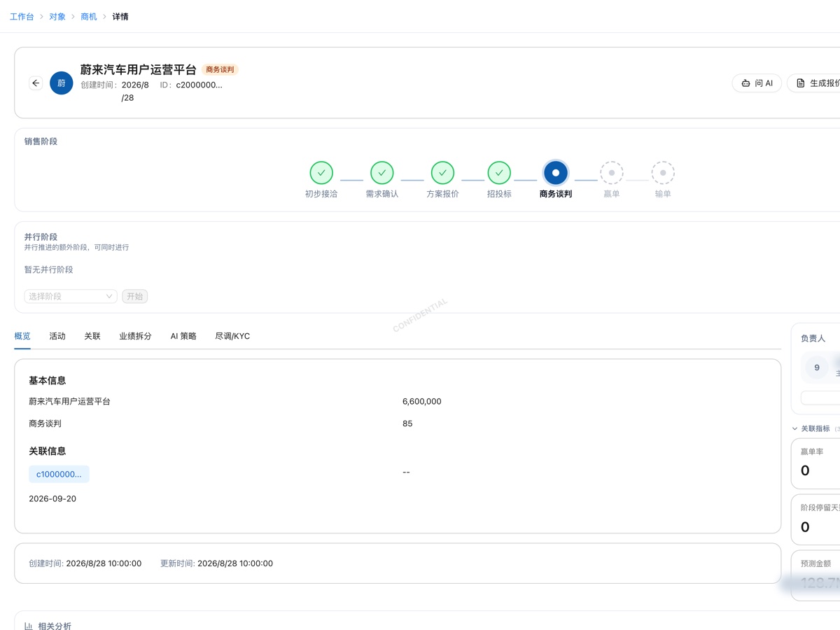This screenshot has height=630, width=840.
Task: Open the linked record c1000000...
Action: click(59, 474)
